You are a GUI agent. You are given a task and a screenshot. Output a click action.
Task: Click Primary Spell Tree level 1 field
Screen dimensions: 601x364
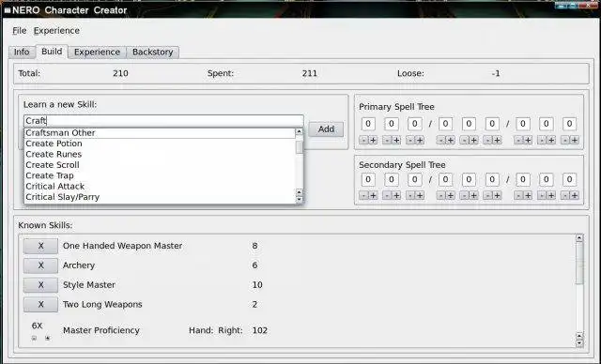point(368,124)
